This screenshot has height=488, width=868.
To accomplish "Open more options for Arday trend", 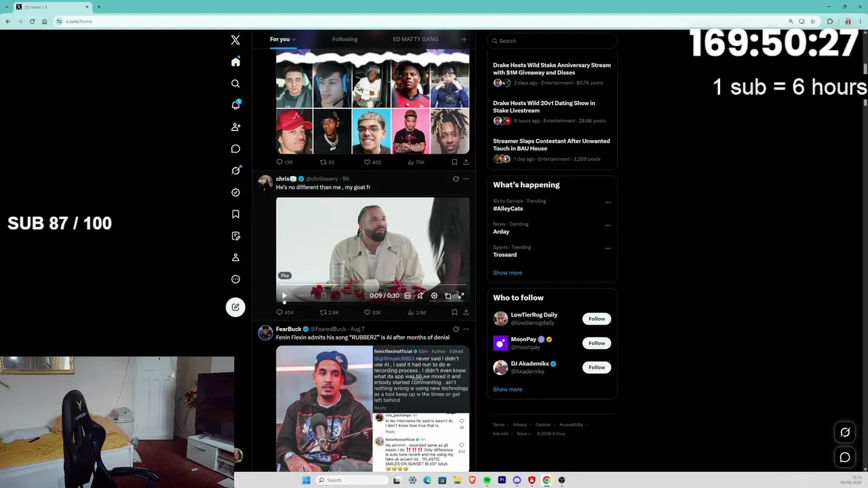I will coord(608,225).
